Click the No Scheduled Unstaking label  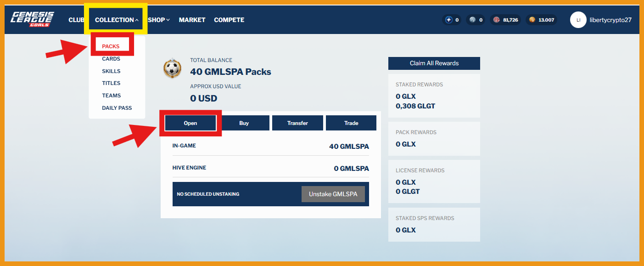(208, 194)
